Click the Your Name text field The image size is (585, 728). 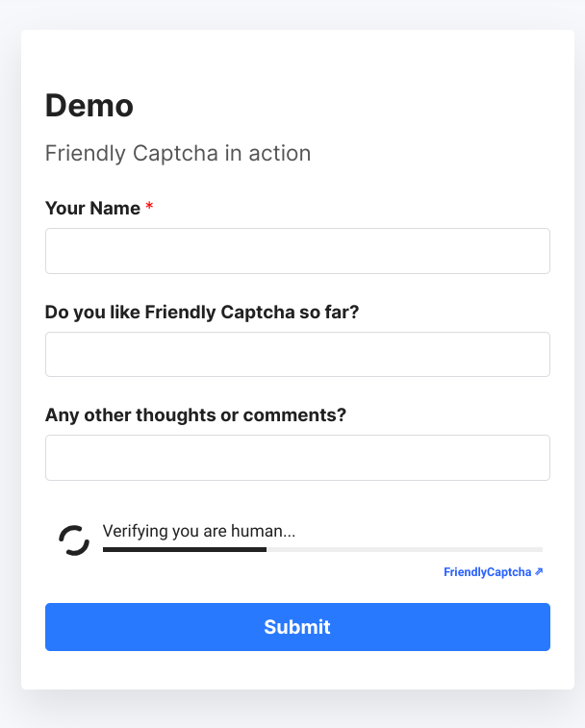(297, 251)
